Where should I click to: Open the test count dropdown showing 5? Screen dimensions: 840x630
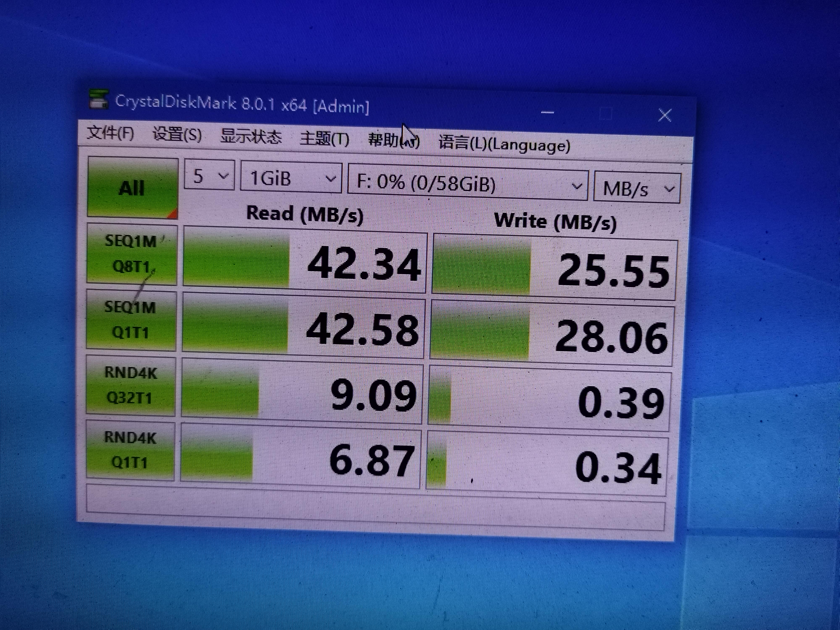210,176
